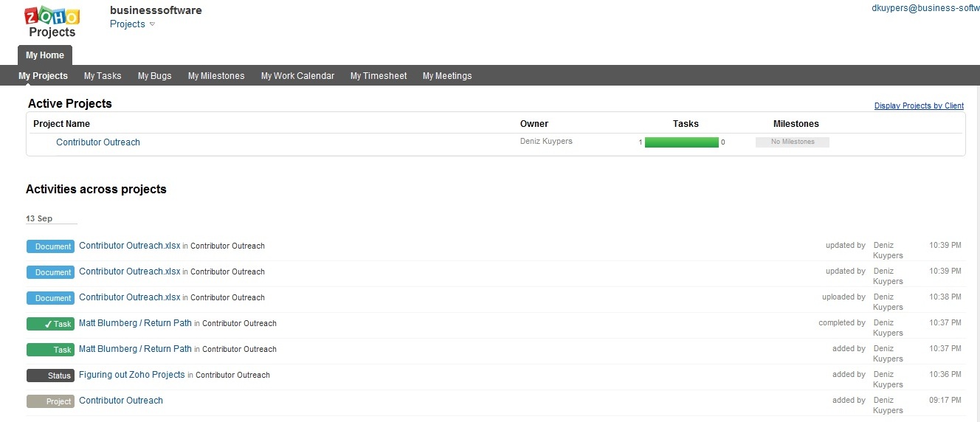
Task: Open Figuring out Zoho Projects status
Action: coord(132,375)
